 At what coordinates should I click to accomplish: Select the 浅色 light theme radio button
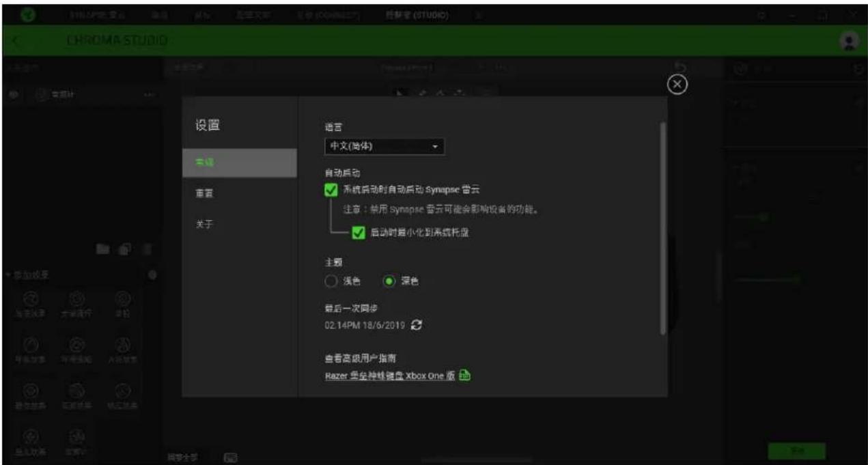331,281
